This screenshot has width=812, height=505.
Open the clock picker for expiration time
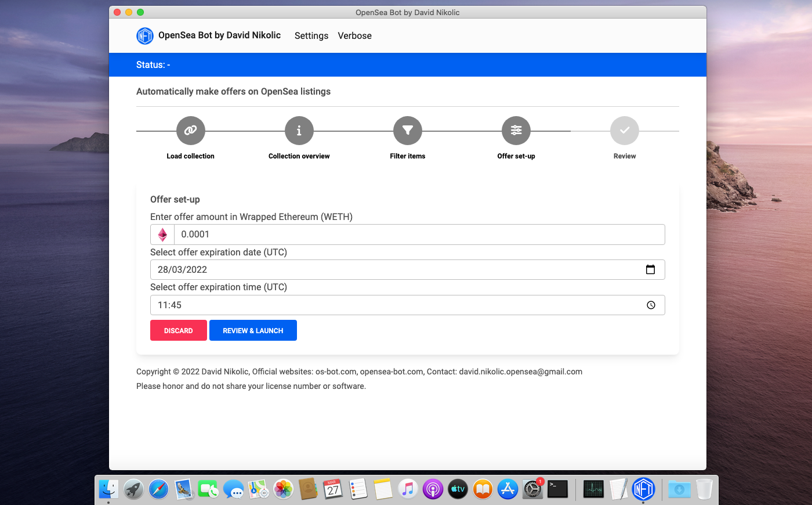(651, 305)
